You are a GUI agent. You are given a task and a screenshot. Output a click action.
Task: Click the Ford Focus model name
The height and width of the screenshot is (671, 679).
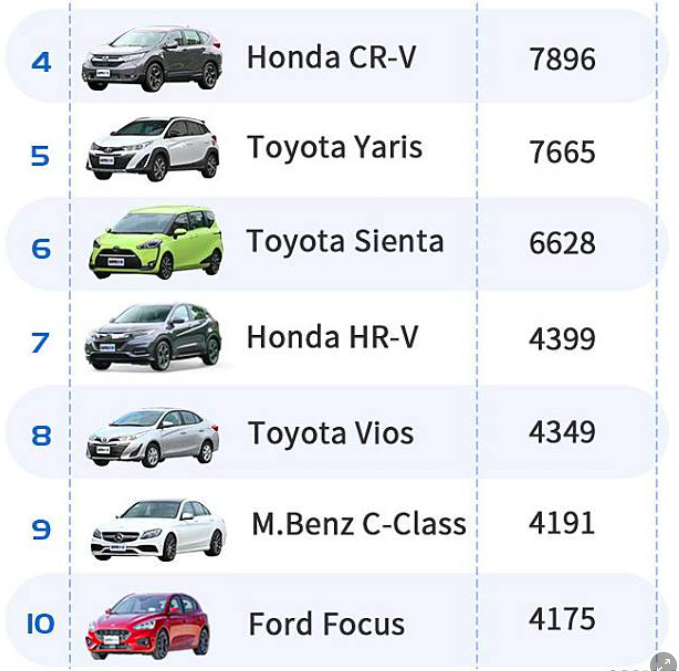(x=326, y=625)
